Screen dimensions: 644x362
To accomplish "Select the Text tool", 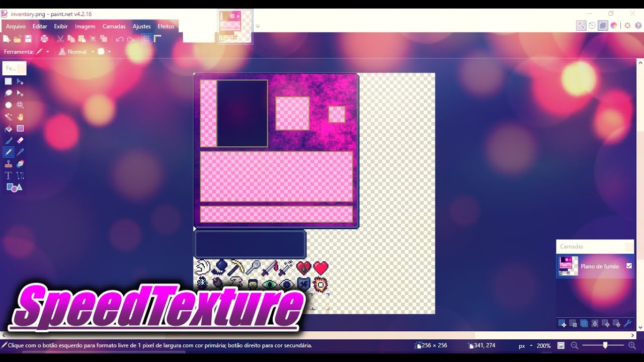I will 9,175.
